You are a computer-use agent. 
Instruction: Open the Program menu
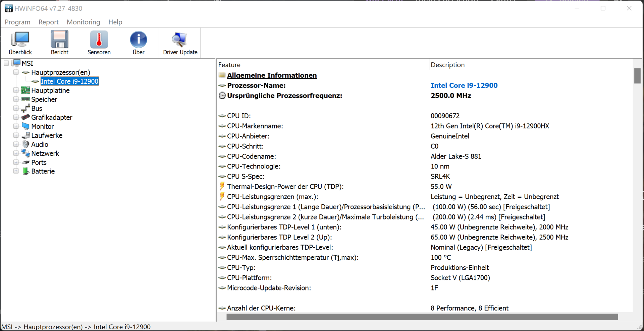click(17, 22)
